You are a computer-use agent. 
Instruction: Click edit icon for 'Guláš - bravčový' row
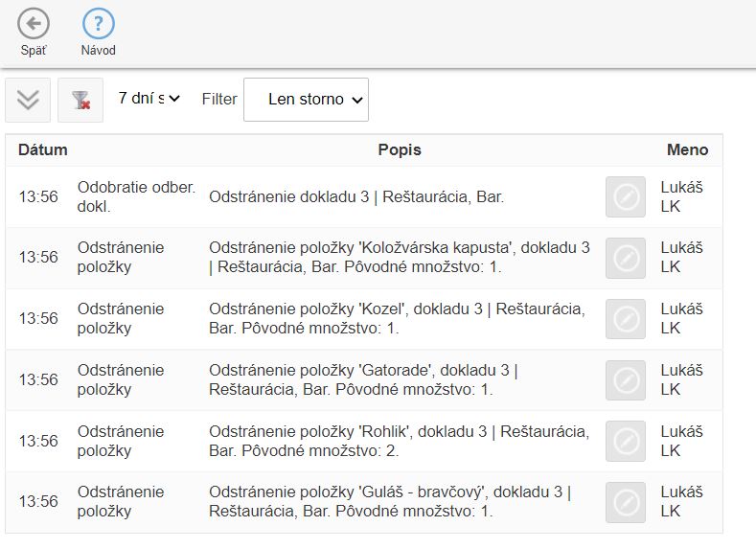[626, 502]
